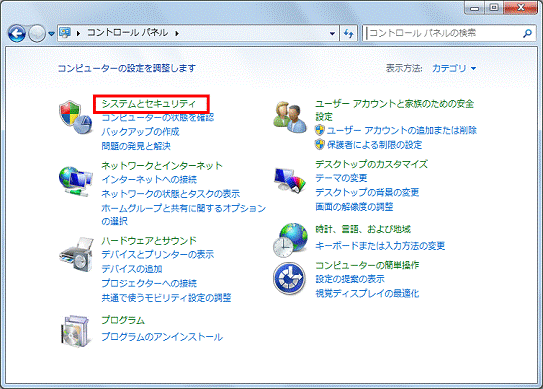
Task: Open キーボードまたは入力方法の変更 link
Action: click(x=380, y=246)
